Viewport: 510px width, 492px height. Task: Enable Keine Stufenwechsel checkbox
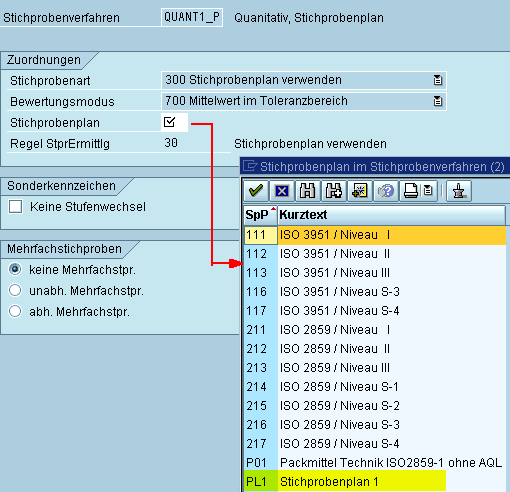pos(16,206)
